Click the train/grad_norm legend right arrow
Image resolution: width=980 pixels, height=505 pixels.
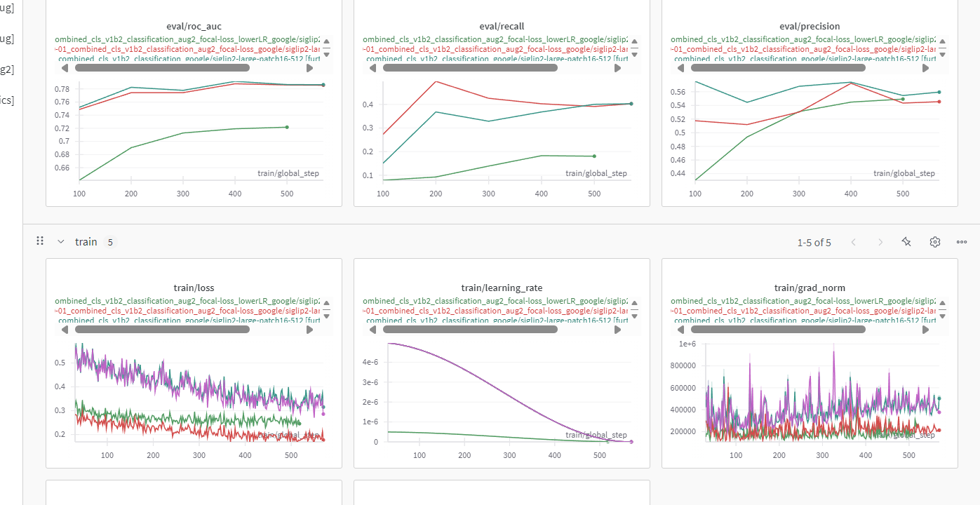(925, 330)
